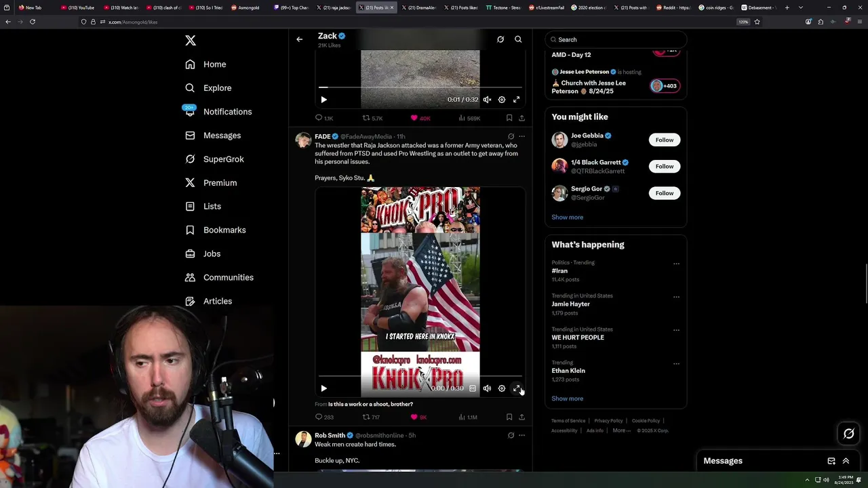Reload the page in the browser
The width and height of the screenshot is (868, 488).
[x=32, y=22]
